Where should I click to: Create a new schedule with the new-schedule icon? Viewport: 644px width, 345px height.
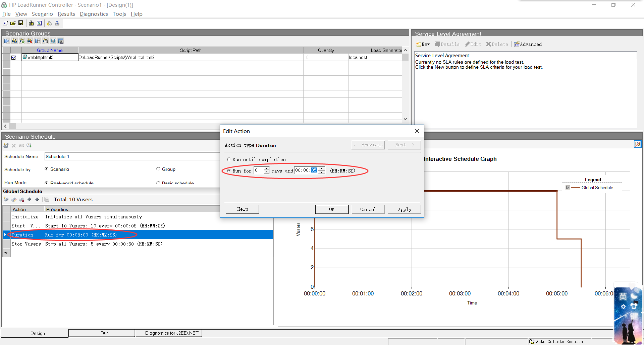click(6, 145)
